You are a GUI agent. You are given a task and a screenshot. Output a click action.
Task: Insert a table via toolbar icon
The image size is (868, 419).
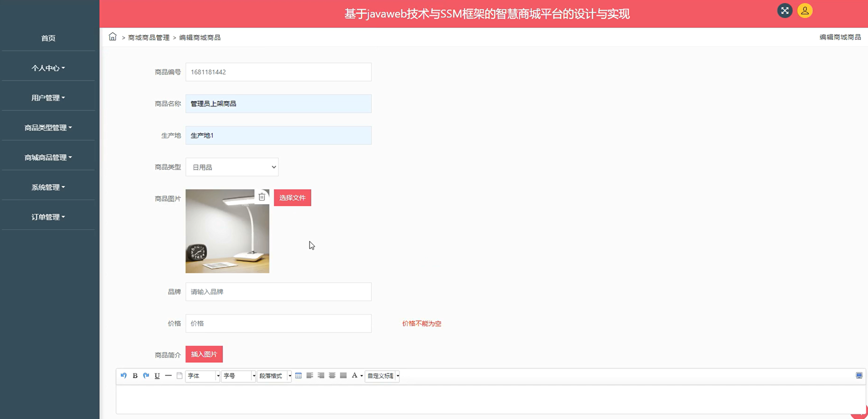298,375
